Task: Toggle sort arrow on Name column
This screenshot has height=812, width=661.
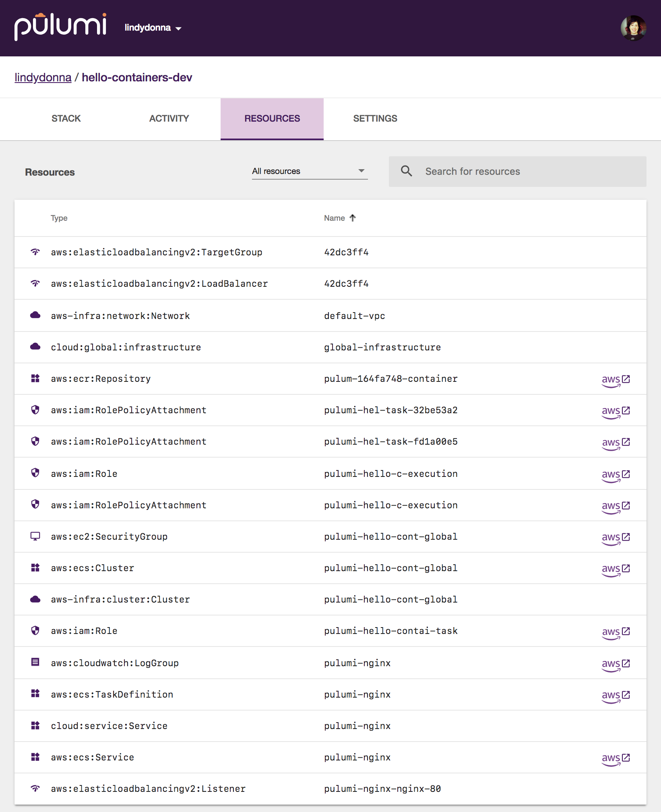Action: click(353, 218)
